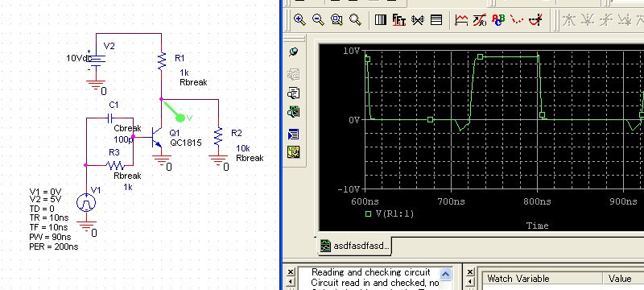644x290 pixels.
Task: Click the pin icon in side toolbar
Action: pyautogui.click(x=294, y=52)
